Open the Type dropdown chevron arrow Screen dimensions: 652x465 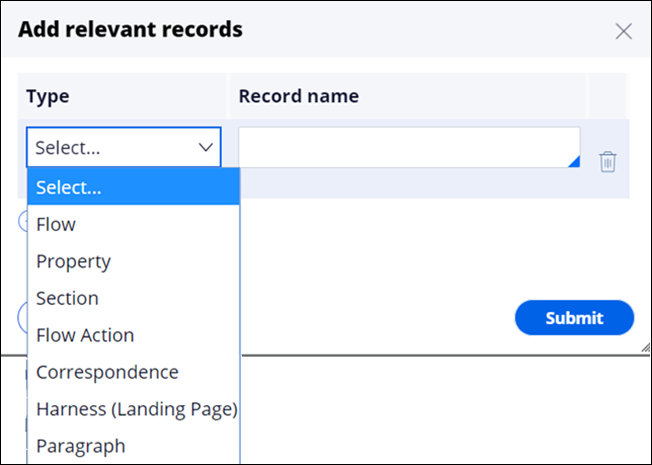point(207,147)
